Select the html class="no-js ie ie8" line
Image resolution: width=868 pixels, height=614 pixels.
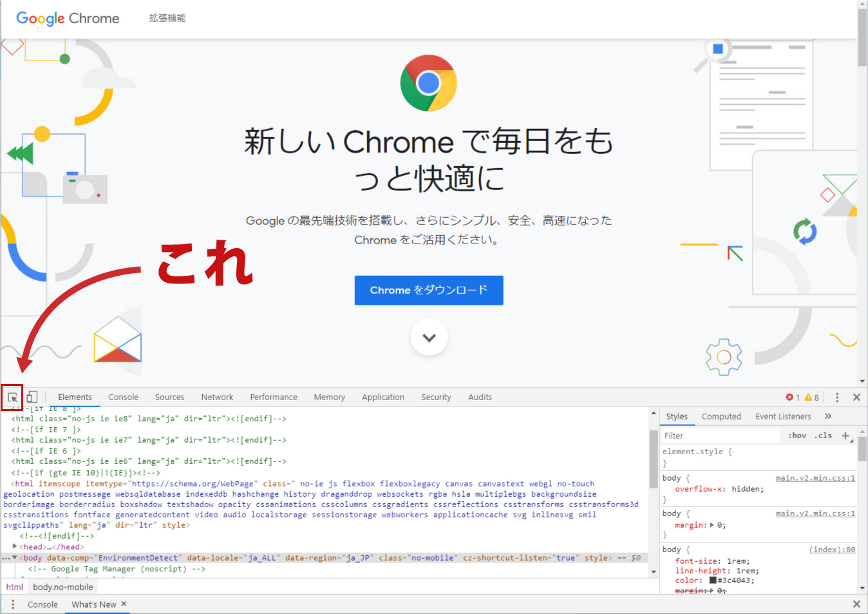tap(149, 419)
